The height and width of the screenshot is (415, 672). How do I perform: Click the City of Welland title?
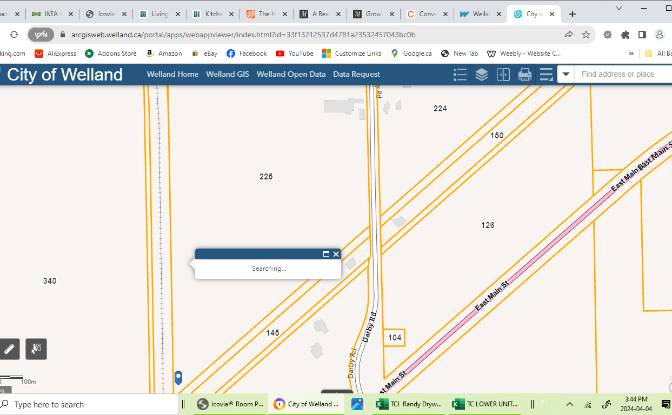click(x=65, y=75)
